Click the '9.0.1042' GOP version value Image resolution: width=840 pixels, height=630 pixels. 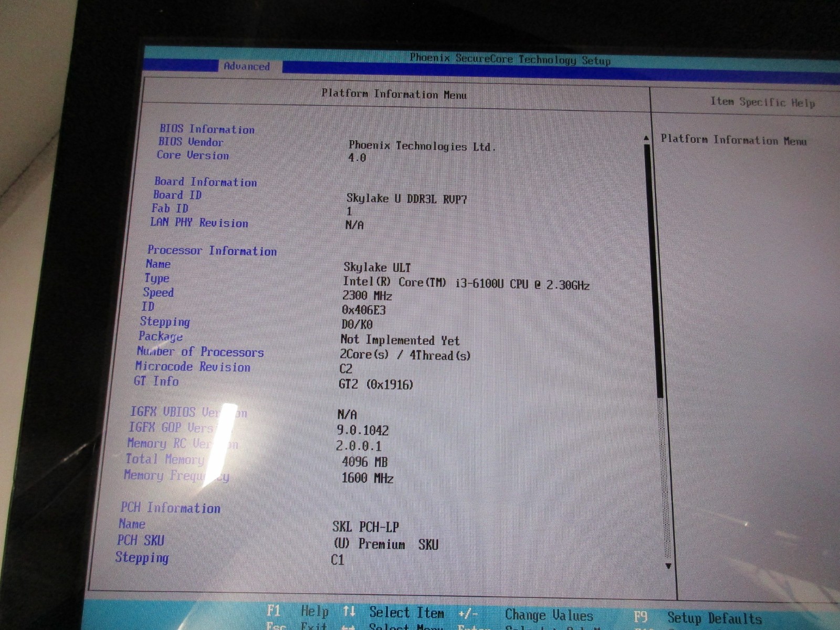(x=363, y=430)
